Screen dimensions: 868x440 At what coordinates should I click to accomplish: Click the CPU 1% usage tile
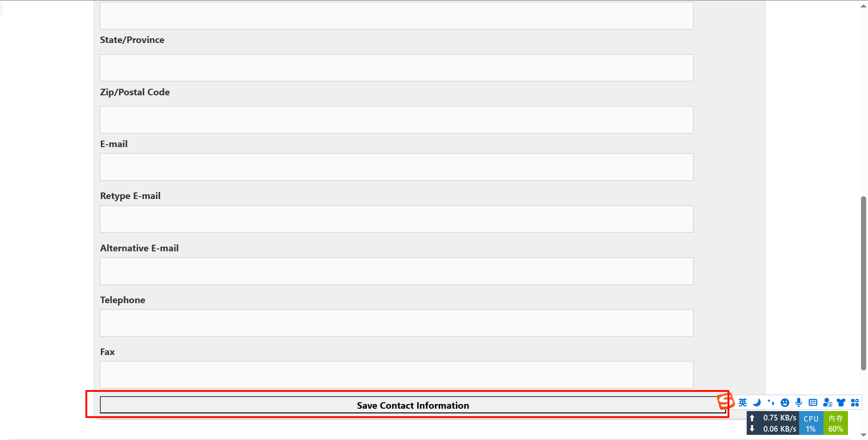tap(811, 423)
